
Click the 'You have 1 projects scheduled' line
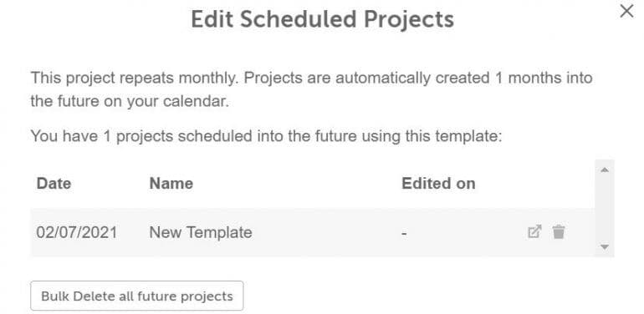point(266,136)
